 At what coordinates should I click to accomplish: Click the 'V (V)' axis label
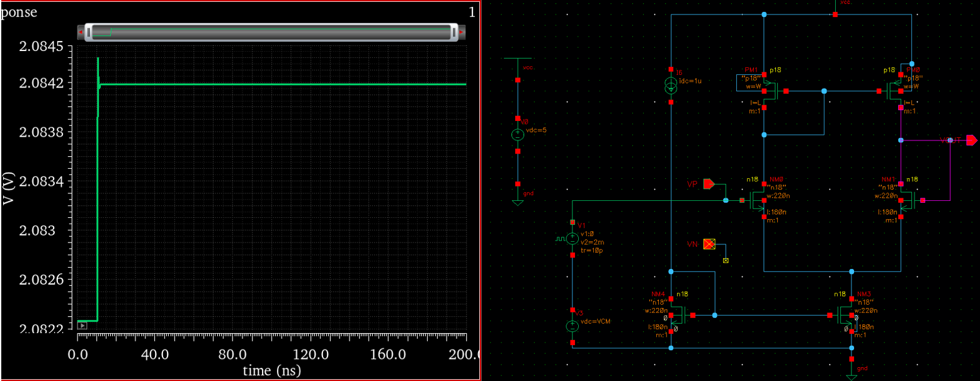coord(8,187)
